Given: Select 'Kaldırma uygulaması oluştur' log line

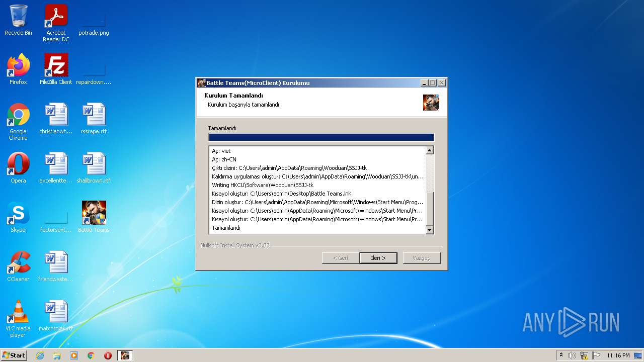Looking at the screenshot, I should [x=317, y=176].
